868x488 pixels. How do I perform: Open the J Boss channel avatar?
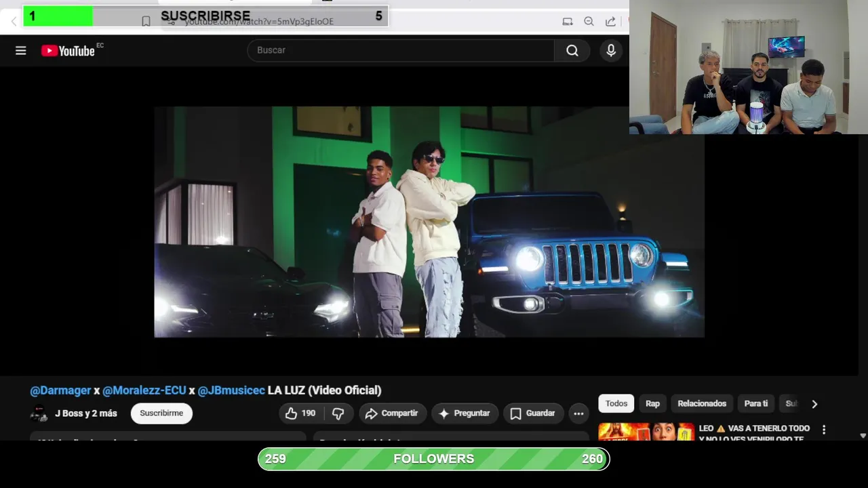coord(39,413)
